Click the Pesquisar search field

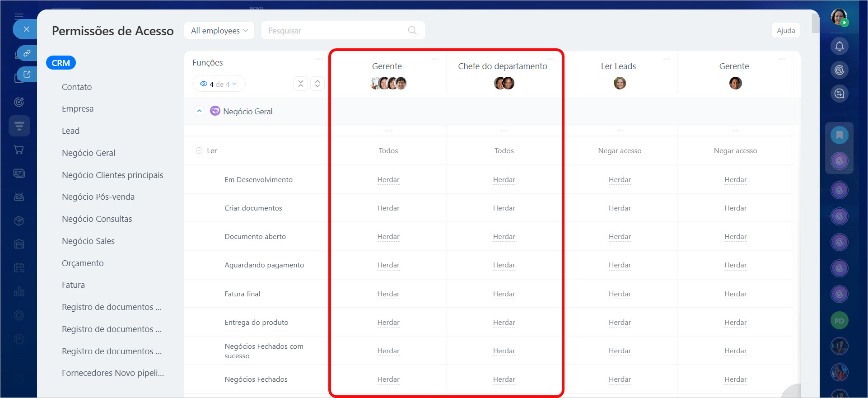pyautogui.click(x=334, y=30)
